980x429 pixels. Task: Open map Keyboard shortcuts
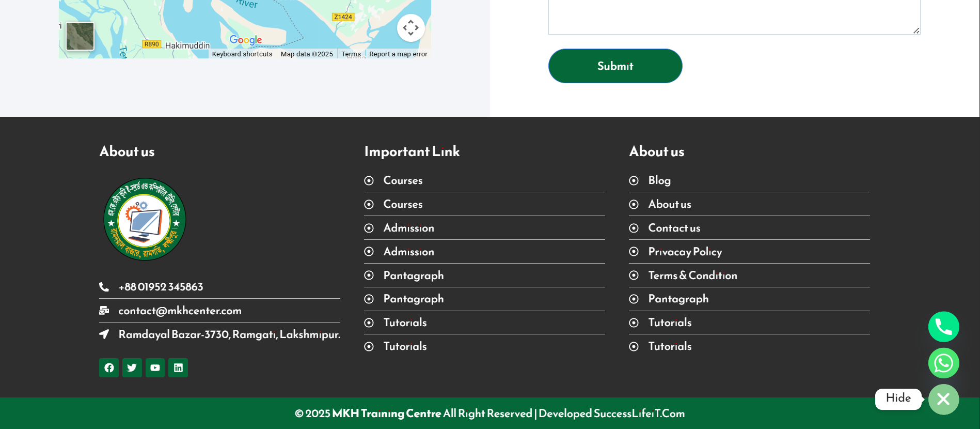[242, 54]
